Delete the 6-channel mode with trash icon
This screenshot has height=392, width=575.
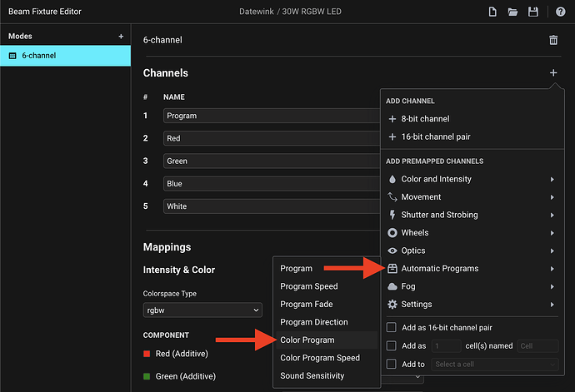[x=553, y=40]
